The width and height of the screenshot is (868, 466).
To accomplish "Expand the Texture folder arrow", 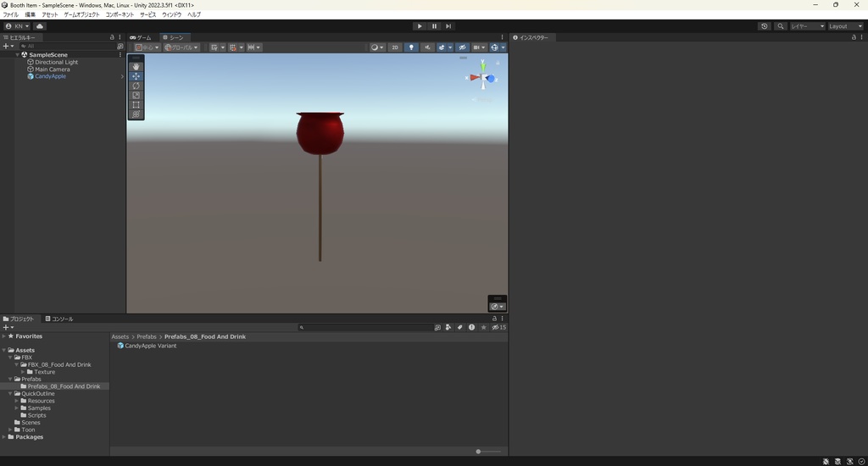I will [23, 372].
